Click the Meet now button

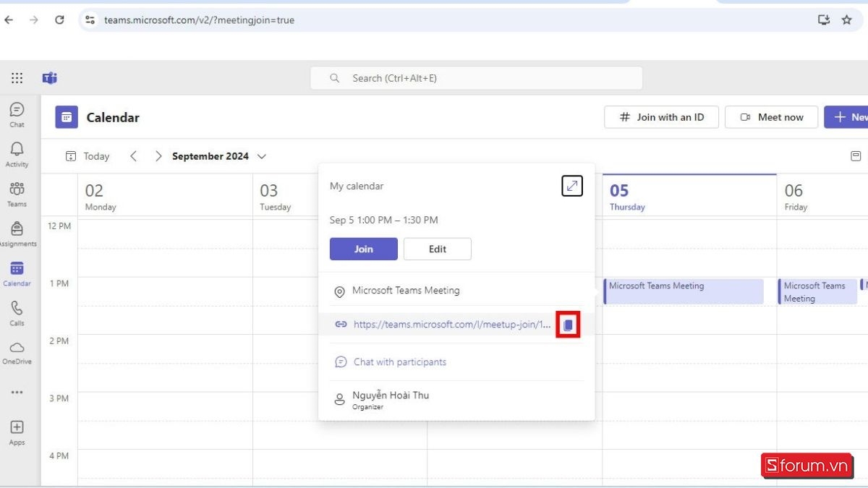tap(771, 117)
